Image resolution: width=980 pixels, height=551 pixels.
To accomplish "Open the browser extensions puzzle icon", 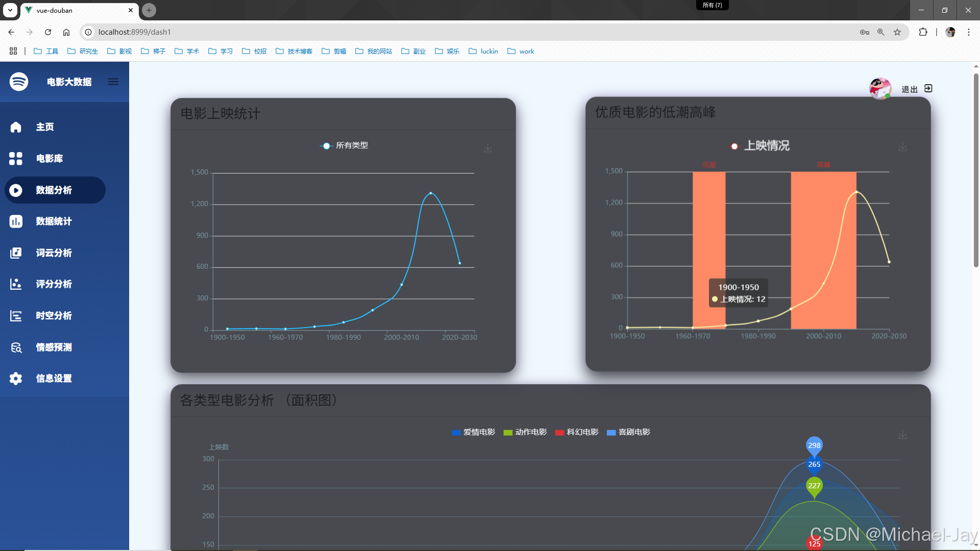I will (x=923, y=32).
